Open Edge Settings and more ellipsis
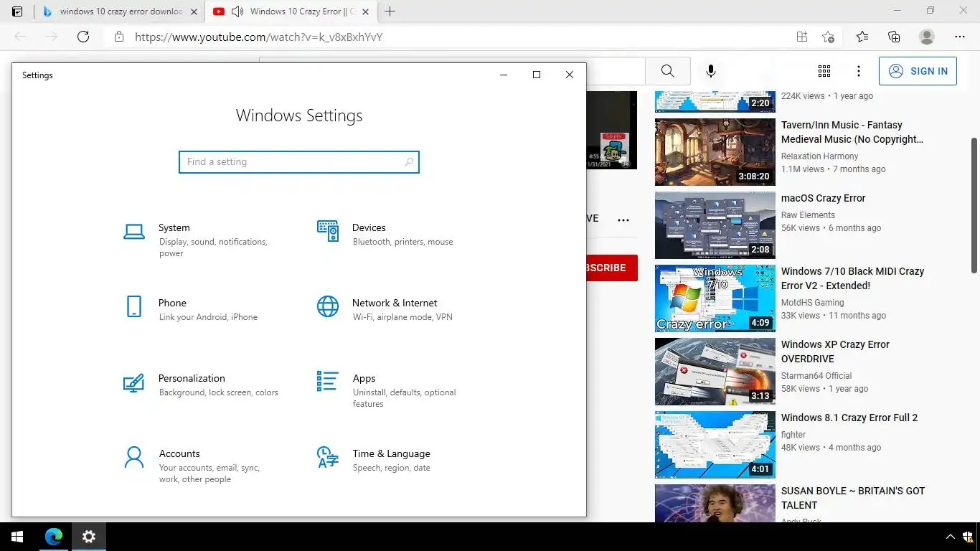This screenshot has width=980, height=551. (x=960, y=37)
